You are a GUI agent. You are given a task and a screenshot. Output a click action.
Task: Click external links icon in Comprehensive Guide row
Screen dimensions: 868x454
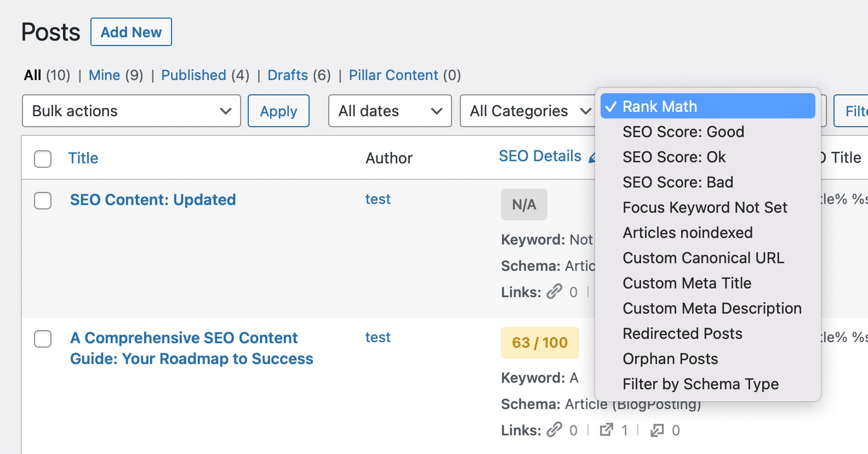click(606, 430)
